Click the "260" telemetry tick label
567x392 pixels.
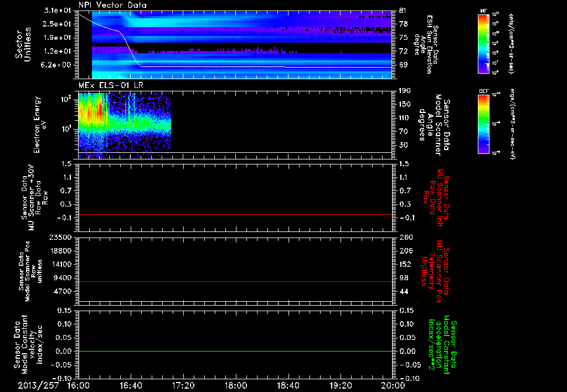tap(406, 238)
